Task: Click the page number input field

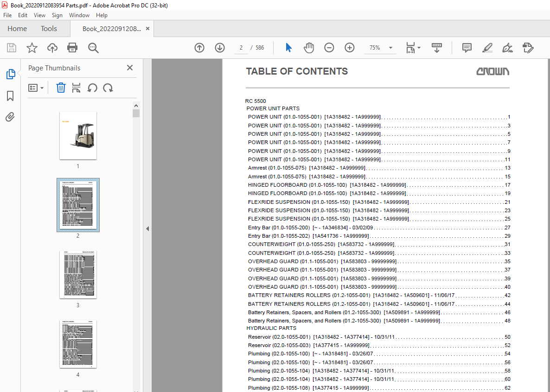Action: 241,48
